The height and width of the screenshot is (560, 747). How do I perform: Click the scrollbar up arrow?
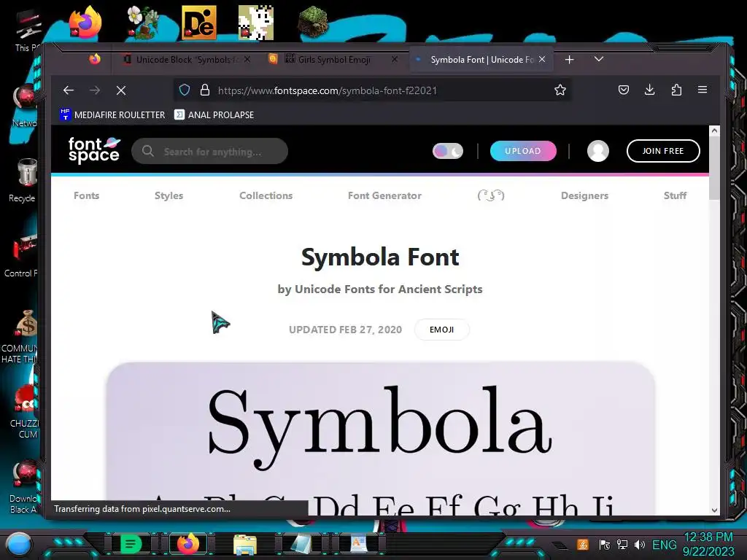pyautogui.click(x=714, y=131)
